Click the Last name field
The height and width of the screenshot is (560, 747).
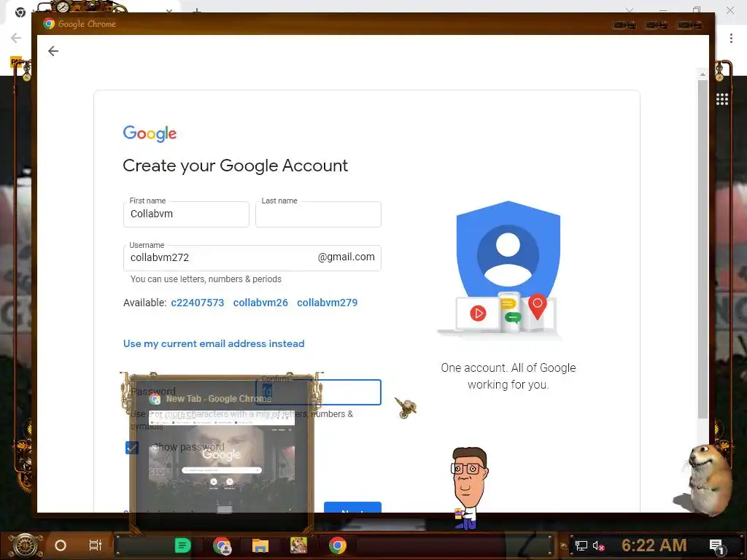pyautogui.click(x=318, y=214)
